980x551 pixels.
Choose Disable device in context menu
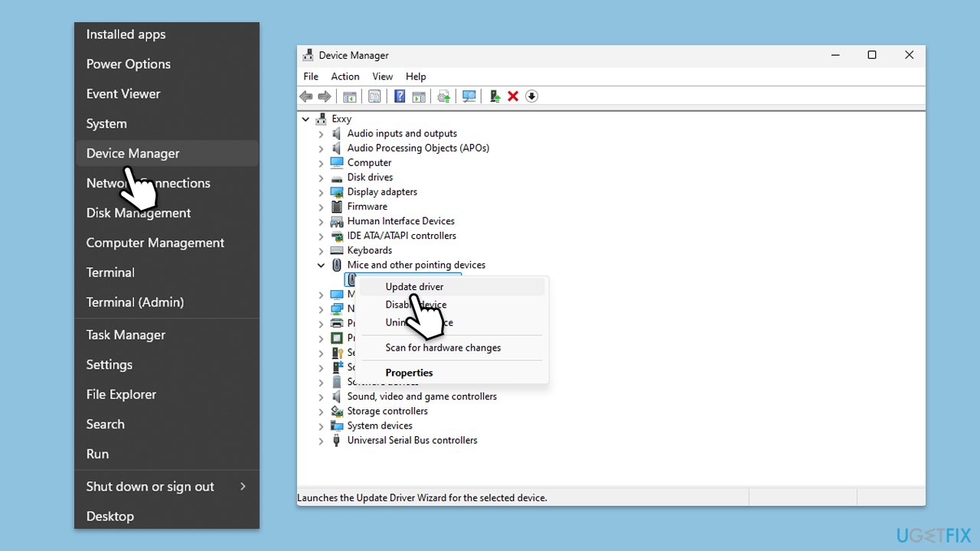click(x=452, y=305)
